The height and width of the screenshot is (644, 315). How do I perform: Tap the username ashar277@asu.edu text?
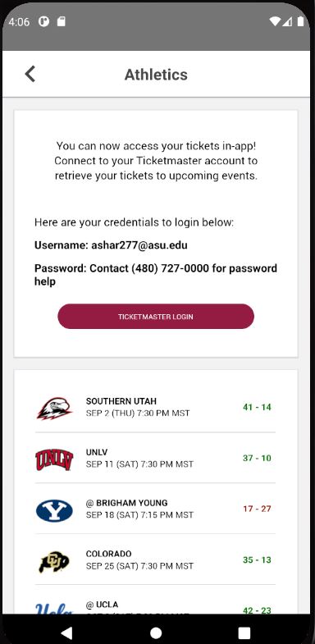coord(139,245)
